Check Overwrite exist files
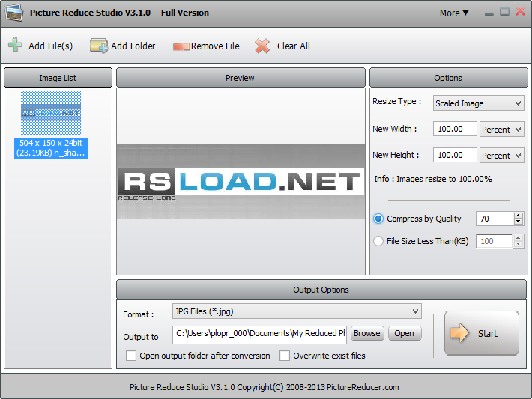The image size is (532, 399). (285, 356)
